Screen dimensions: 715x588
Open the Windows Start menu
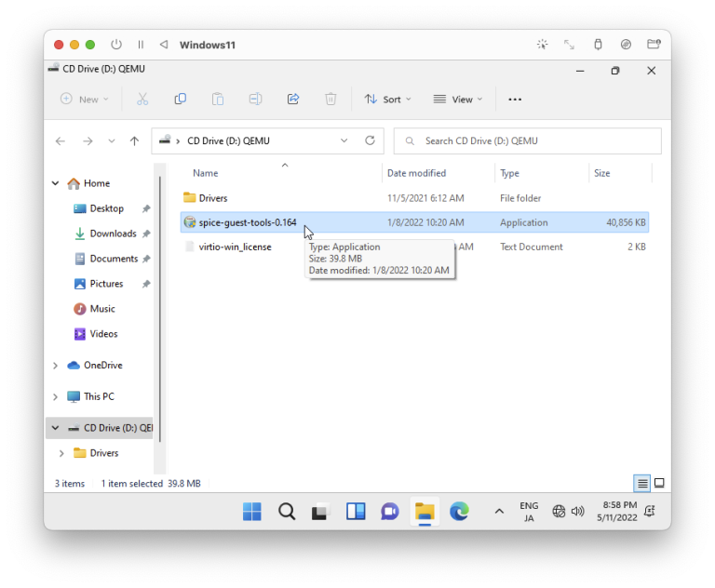coord(251,512)
